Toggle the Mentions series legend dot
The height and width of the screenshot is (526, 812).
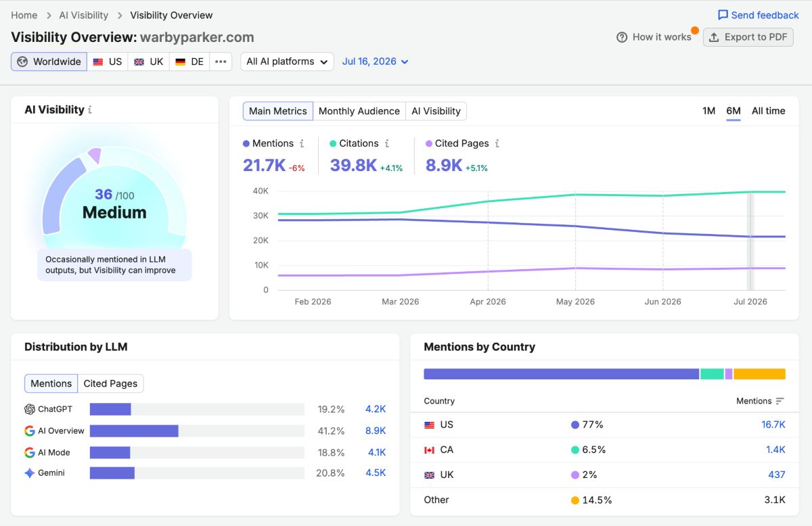pos(246,143)
